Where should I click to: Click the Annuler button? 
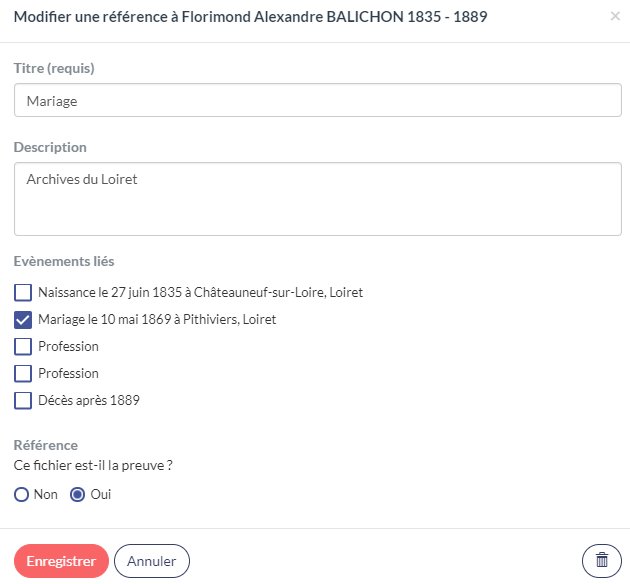pos(152,561)
